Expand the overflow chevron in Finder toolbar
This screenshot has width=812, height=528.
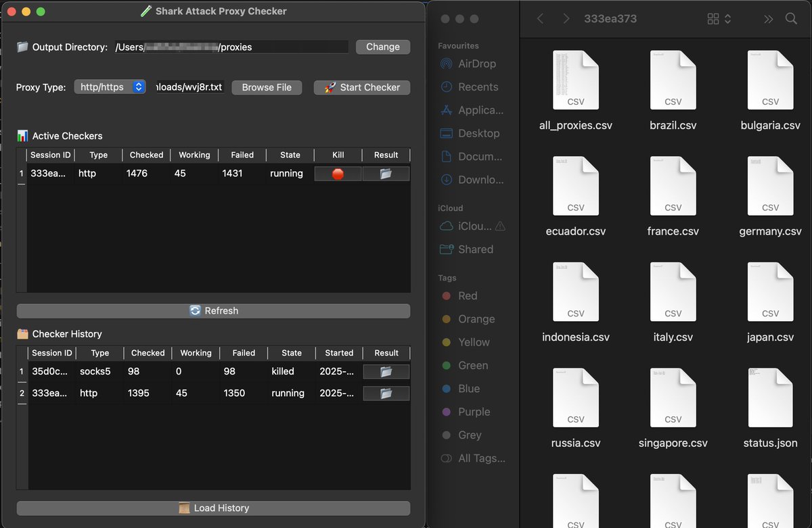(x=768, y=18)
